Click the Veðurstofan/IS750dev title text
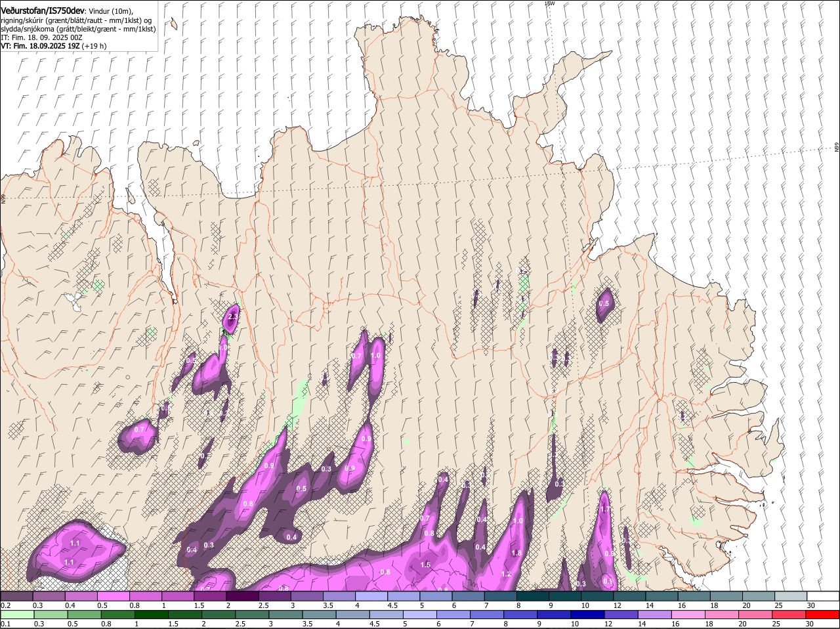 (x=43, y=11)
